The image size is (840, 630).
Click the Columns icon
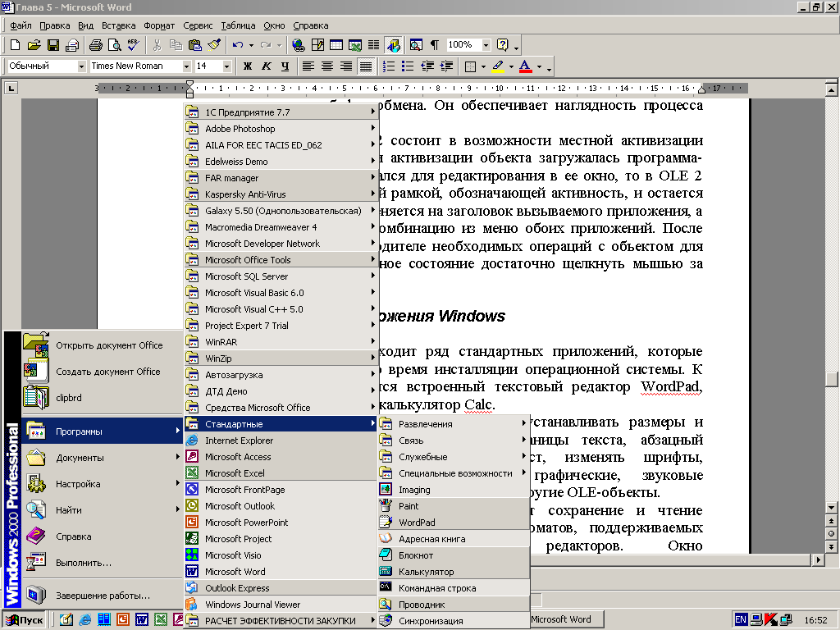pos(373,45)
